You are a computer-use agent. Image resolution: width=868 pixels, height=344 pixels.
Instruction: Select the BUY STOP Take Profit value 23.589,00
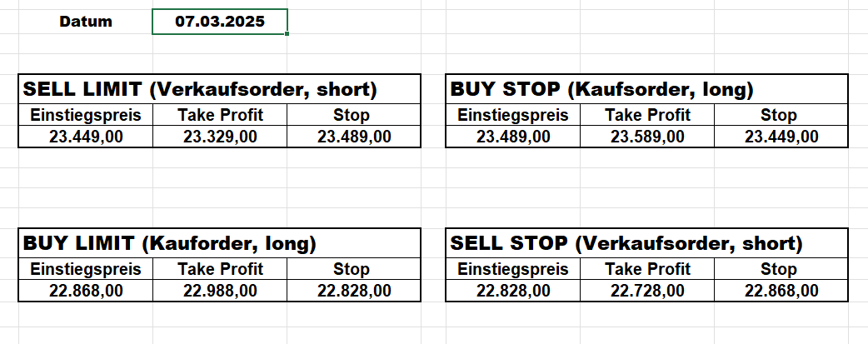click(x=647, y=137)
